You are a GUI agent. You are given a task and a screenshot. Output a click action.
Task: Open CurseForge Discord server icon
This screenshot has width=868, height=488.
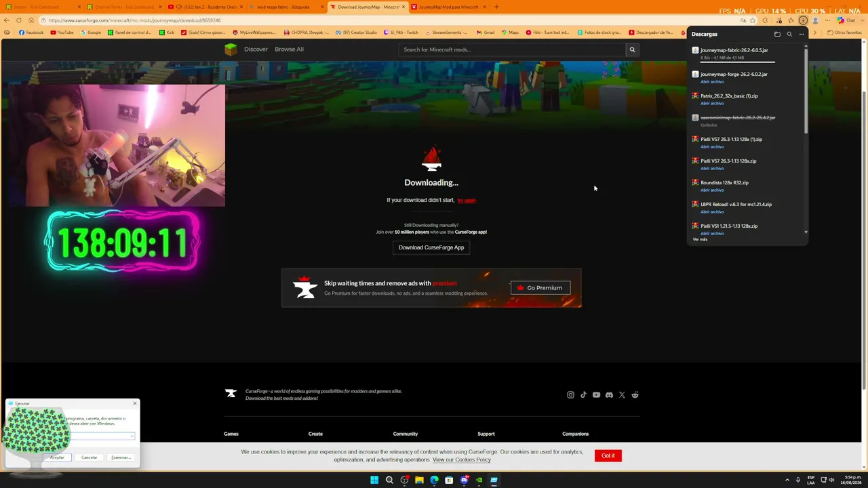pos(609,395)
